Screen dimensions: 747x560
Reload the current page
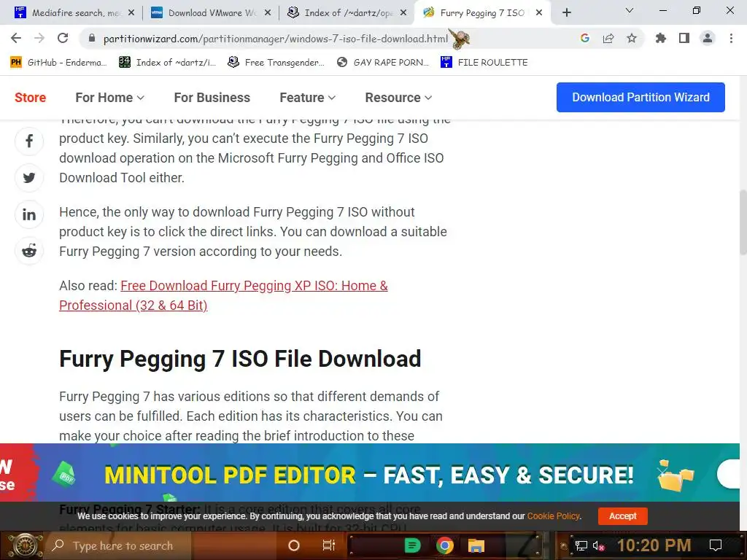point(63,38)
